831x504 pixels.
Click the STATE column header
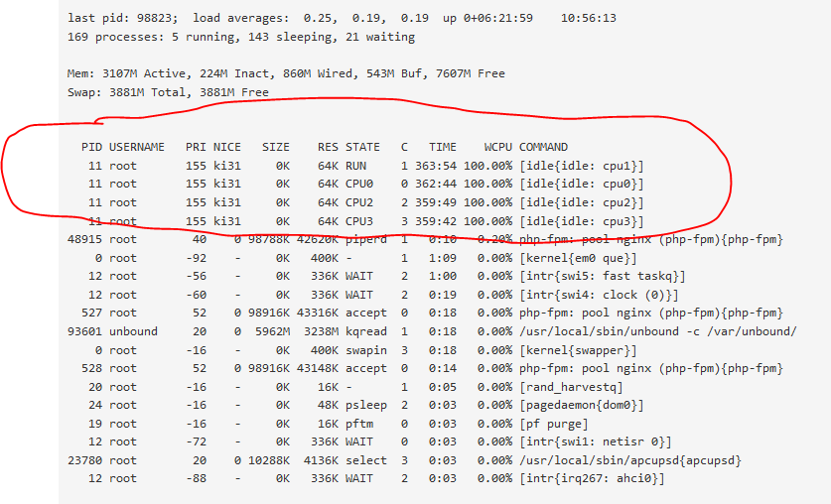click(362, 147)
